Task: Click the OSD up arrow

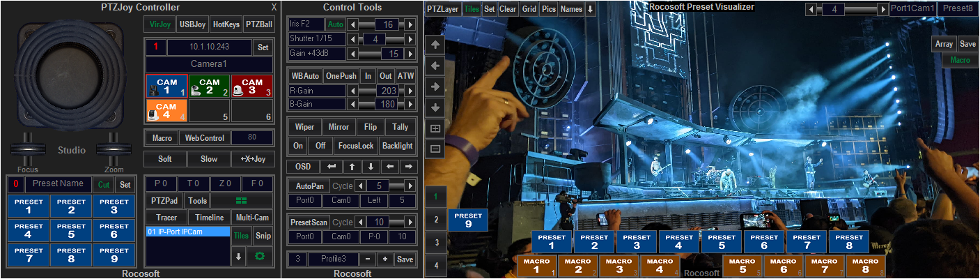Action: (x=351, y=167)
